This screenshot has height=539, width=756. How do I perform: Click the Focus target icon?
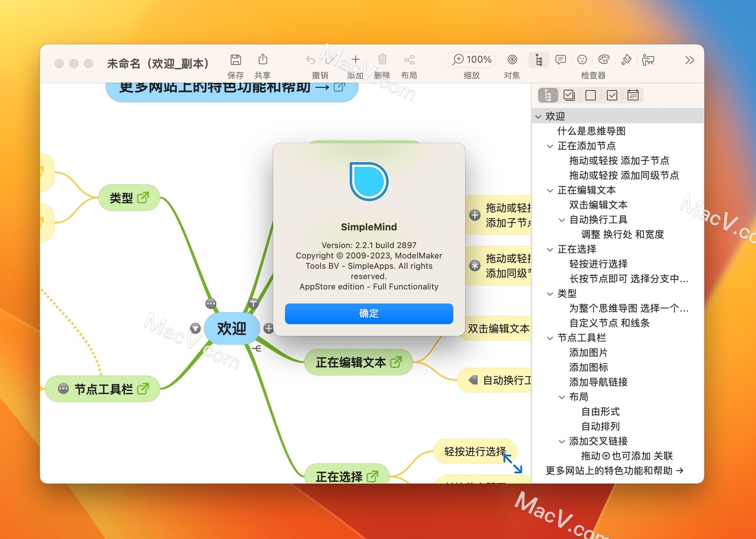click(x=512, y=59)
